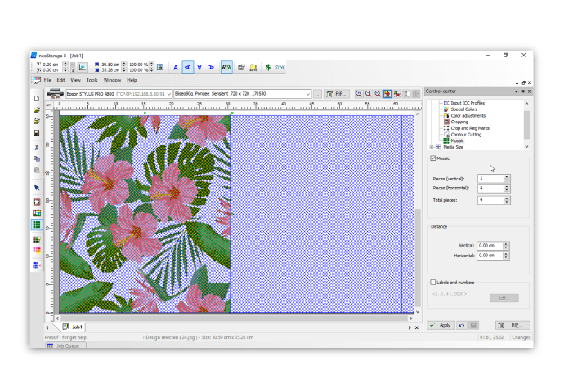Open the Control center panel dropdown arrow
The width and height of the screenshot is (564, 392).
point(516,91)
